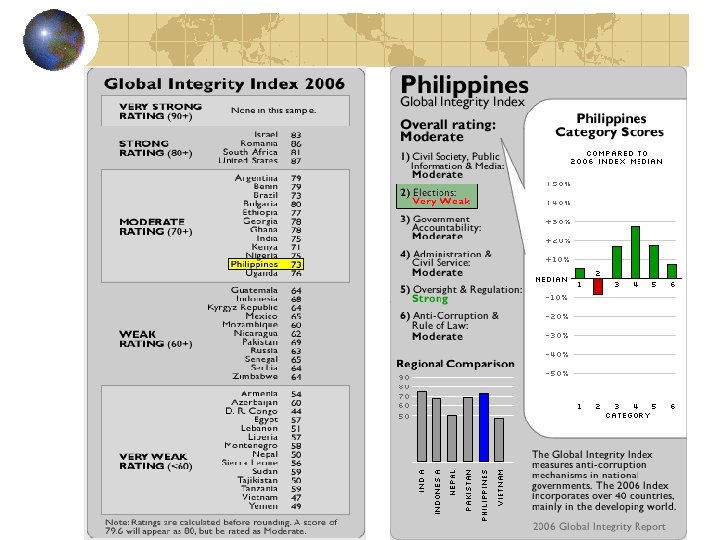Click the Egypt row

coord(277,420)
